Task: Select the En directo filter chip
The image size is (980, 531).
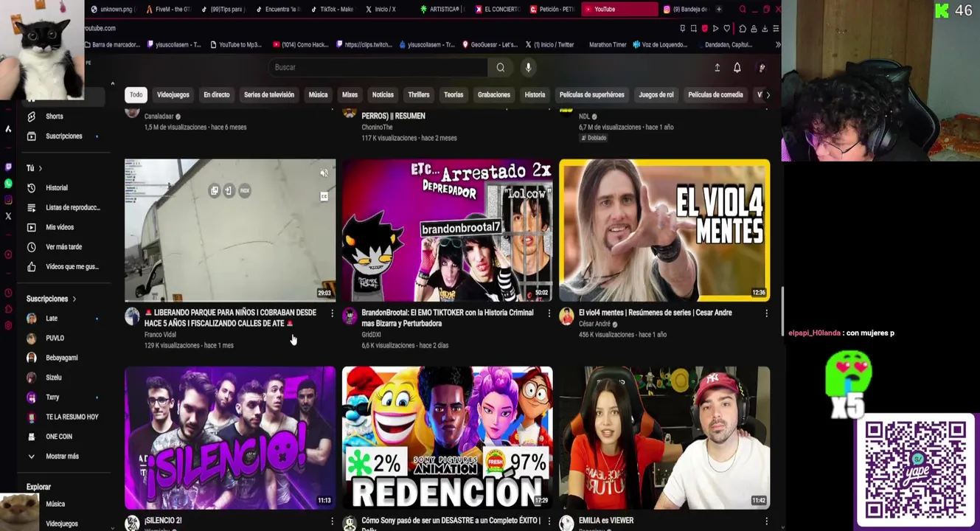Action: (x=217, y=95)
